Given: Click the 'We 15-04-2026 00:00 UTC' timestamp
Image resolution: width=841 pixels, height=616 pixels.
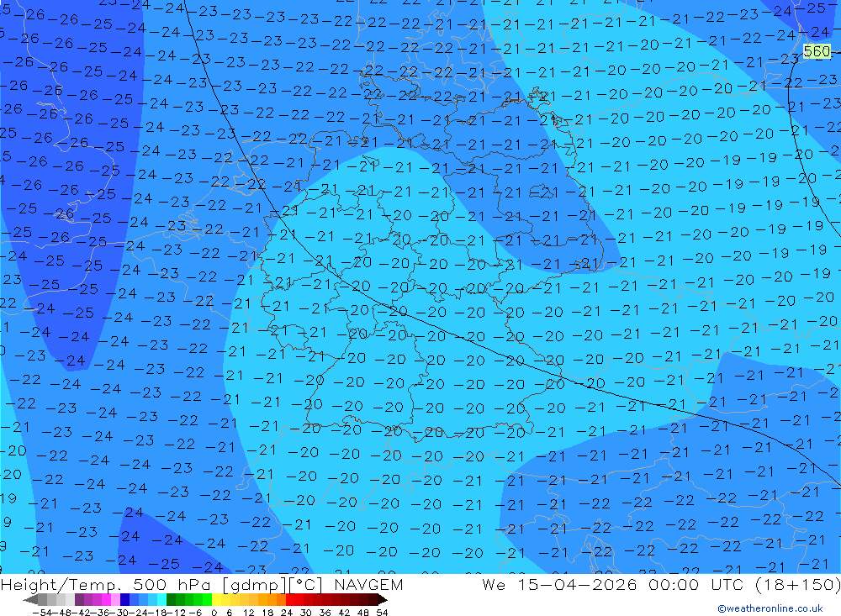Looking at the screenshot, I should (x=614, y=584).
